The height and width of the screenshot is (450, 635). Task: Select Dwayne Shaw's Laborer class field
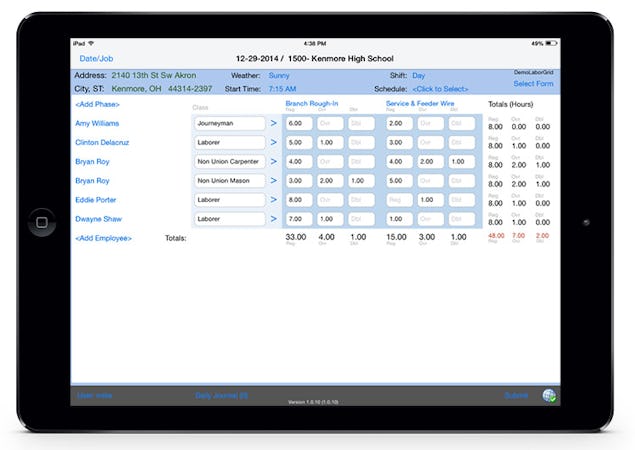pos(230,219)
